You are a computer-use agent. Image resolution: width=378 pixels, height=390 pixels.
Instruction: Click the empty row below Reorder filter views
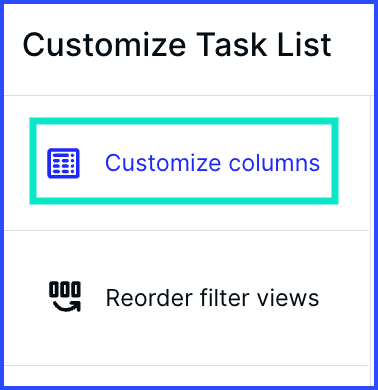point(186,375)
